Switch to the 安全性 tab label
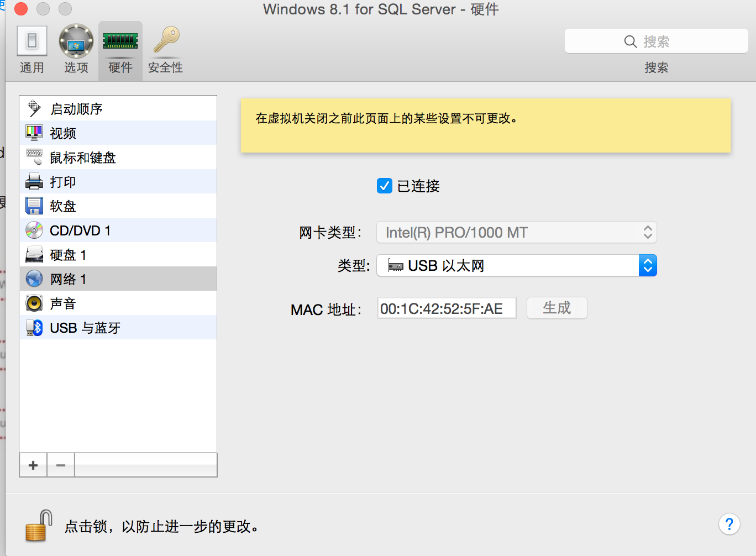Image resolution: width=756 pixels, height=556 pixels. click(165, 67)
